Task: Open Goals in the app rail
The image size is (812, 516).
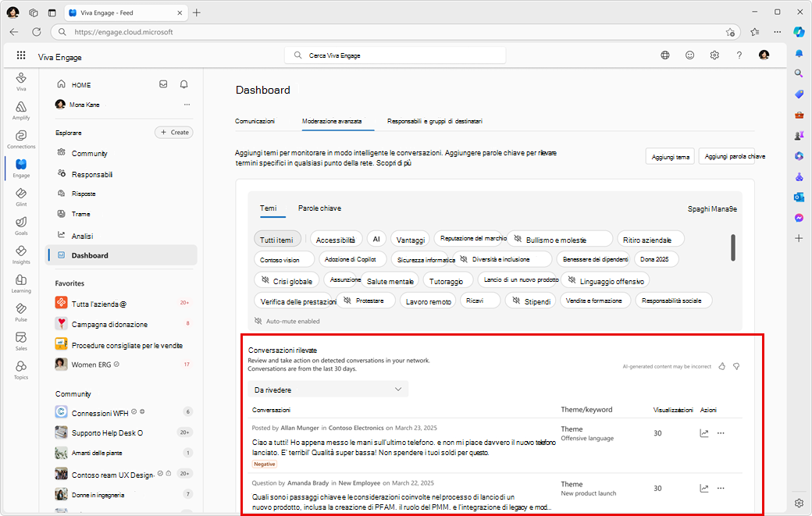Action: tap(21, 226)
